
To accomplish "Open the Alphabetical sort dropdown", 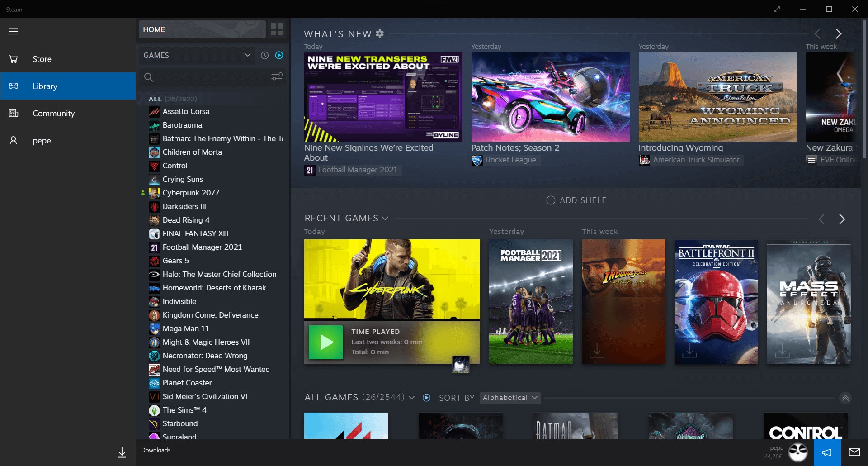I will tap(509, 398).
